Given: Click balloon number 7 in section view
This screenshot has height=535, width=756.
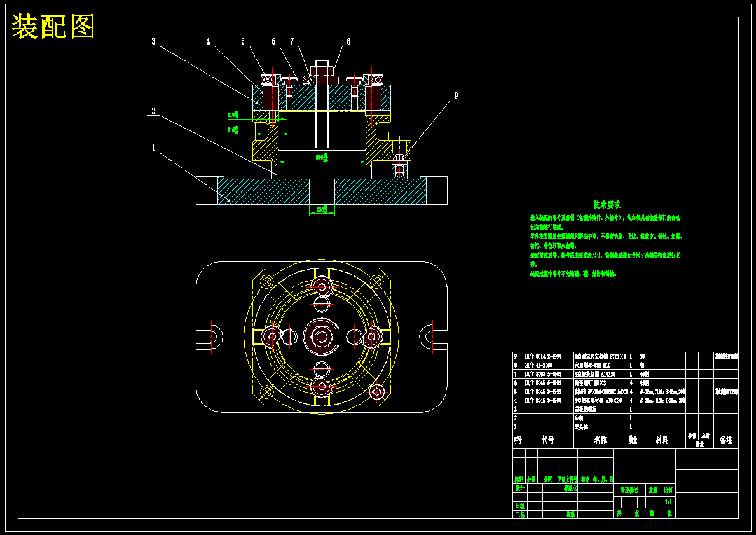Looking at the screenshot, I should point(292,41).
